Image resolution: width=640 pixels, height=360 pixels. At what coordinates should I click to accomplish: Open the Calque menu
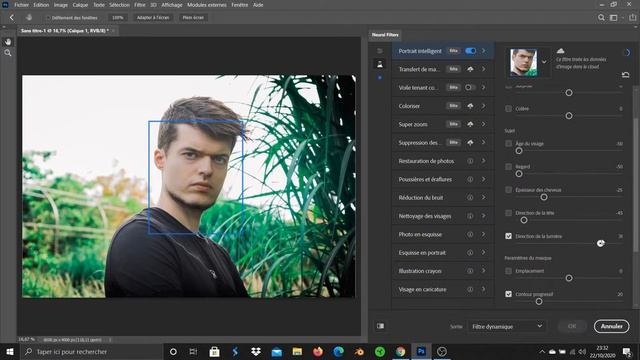(x=80, y=5)
